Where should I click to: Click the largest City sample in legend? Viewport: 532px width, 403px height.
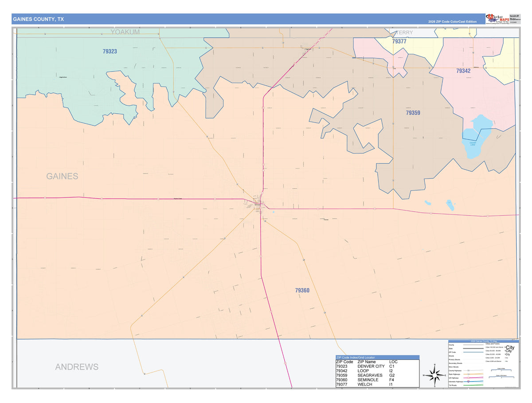[x=509, y=348]
